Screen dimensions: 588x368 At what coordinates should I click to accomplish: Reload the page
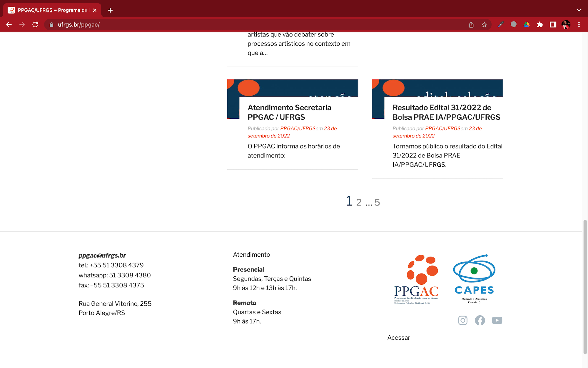point(35,25)
